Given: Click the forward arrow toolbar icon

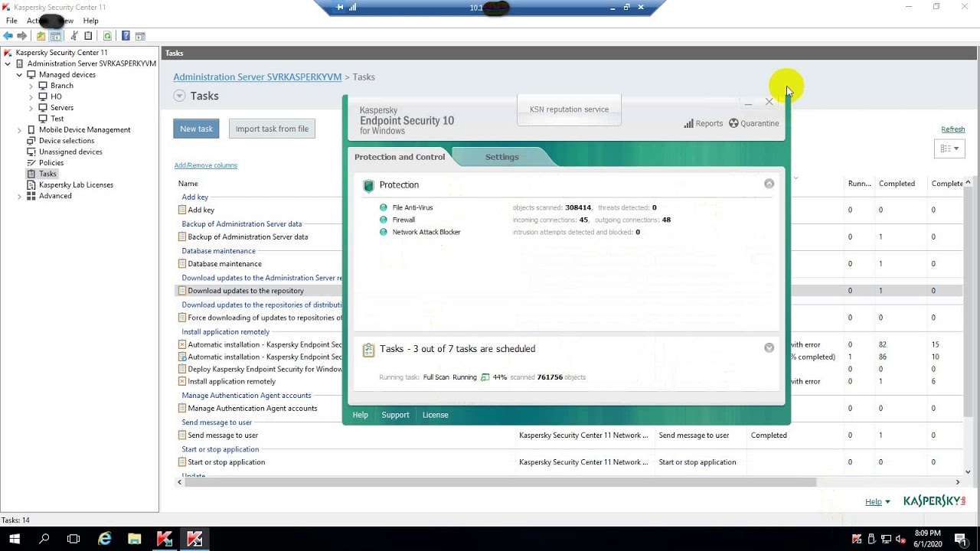Looking at the screenshot, I should point(22,36).
